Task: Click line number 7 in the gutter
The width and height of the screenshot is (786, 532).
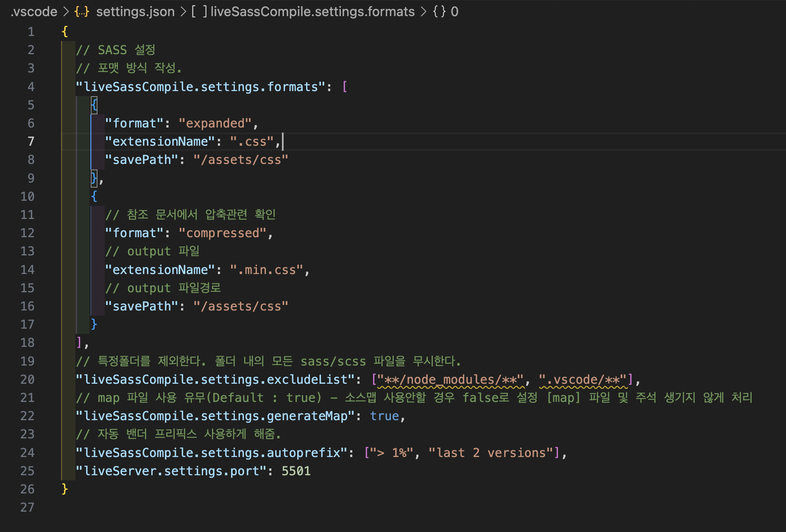Action: coord(31,141)
